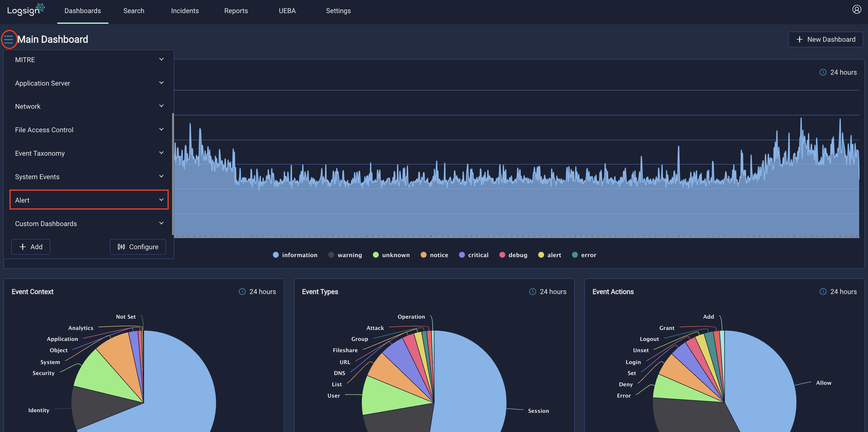Toggle the critical legend series

tap(473, 255)
